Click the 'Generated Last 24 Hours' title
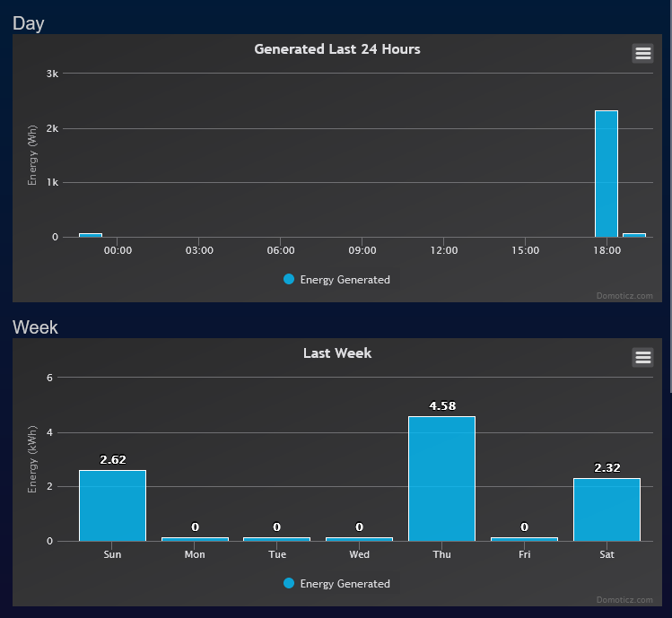Screen dimensions: 672x618 click(x=337, y=49)
